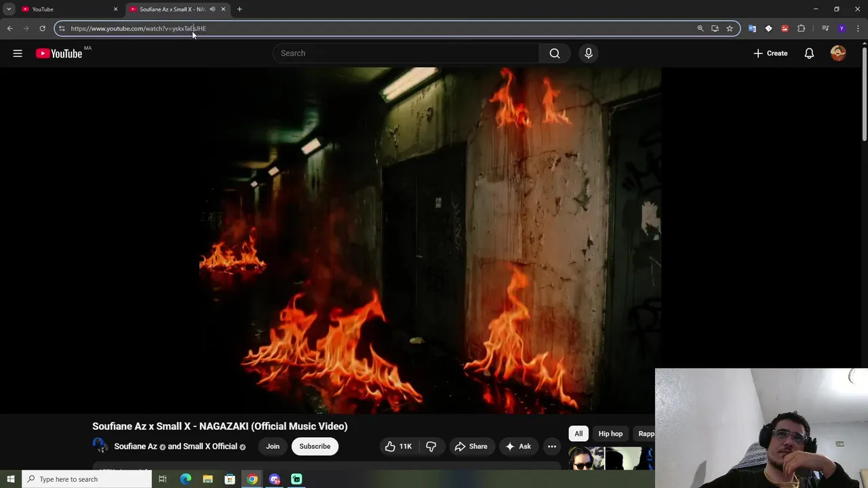Bookmark this page with the star
Screen dimensions: 868x488
point(730,28)
